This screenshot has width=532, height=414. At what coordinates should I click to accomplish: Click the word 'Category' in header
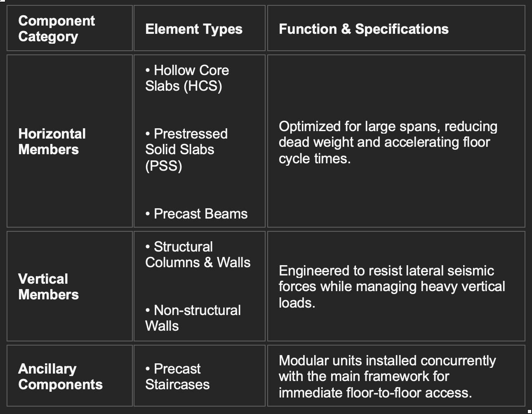[x=48, y=37]
